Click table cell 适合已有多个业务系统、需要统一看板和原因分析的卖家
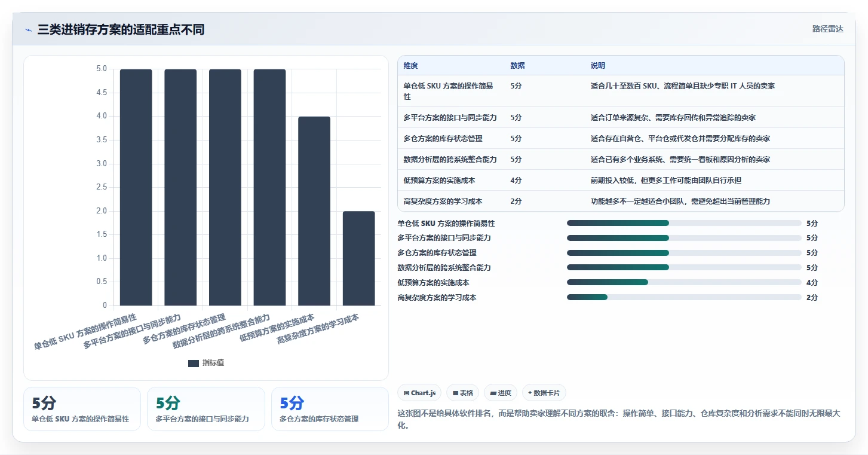Screen dimensions: 868x455 (x=680, y=160)
